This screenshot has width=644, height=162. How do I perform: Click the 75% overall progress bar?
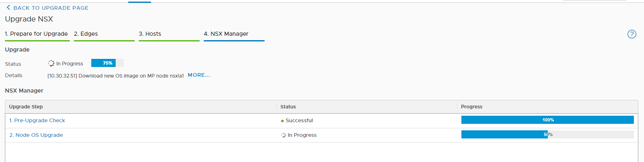(x=108, y=63)
